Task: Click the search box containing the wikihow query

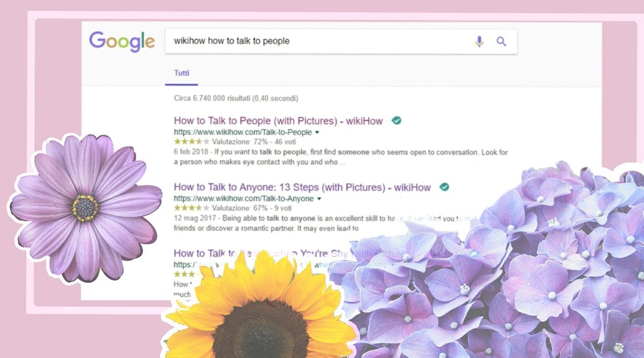Action: click(341, 41)
